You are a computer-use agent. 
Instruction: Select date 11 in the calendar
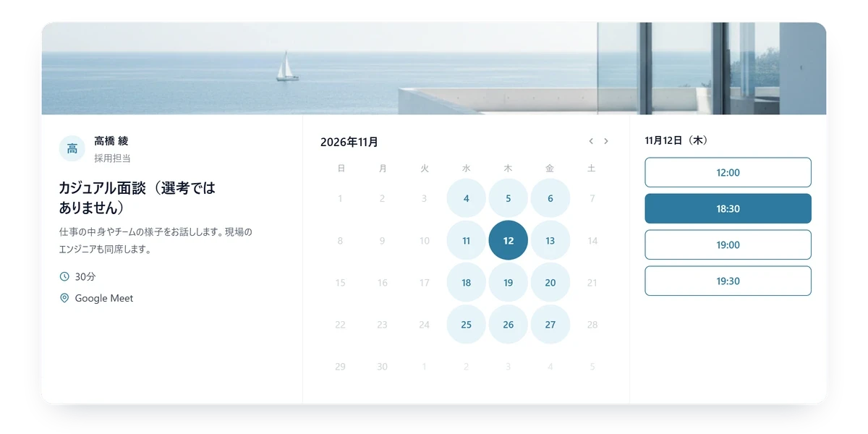coord(467,240)
